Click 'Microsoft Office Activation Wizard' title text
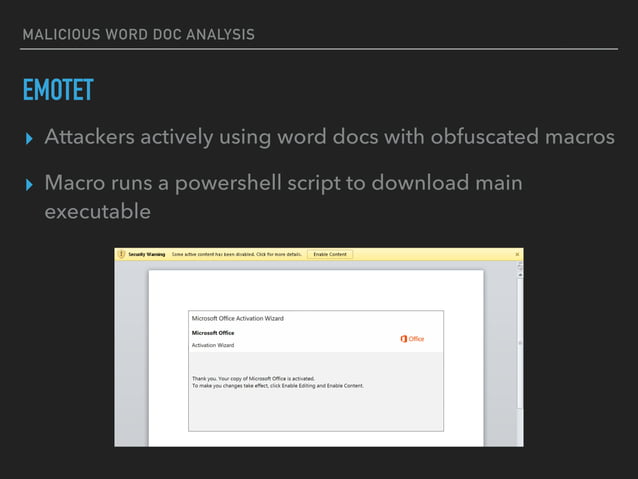638x479 pixels. (x=238, y=318)
